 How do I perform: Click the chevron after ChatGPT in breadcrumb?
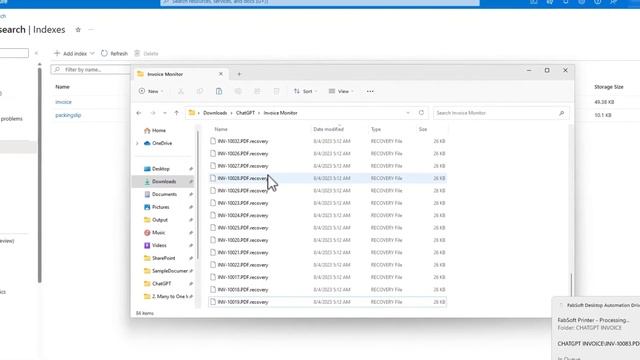259,113
